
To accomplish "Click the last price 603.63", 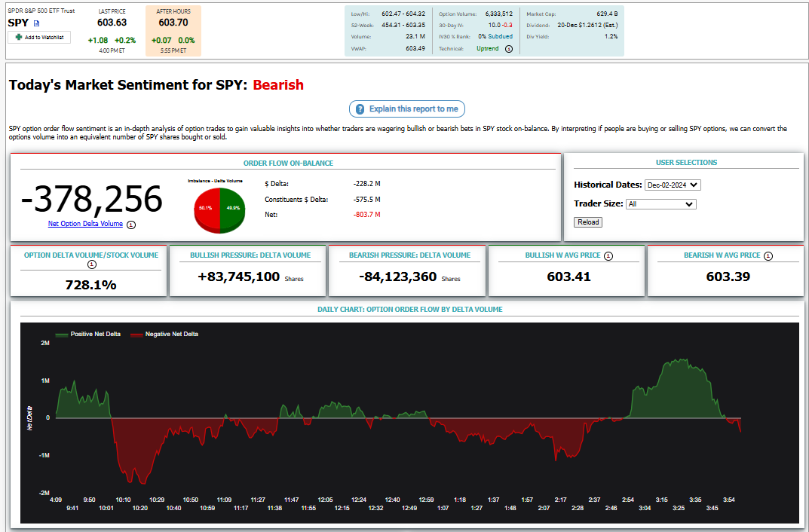I will 112,23.
